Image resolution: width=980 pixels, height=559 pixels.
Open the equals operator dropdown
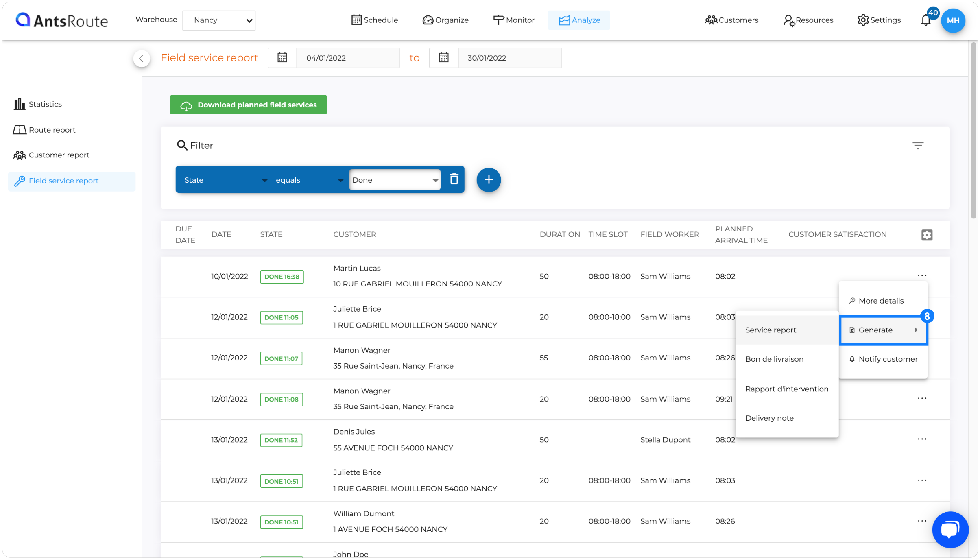pos(309,180)
